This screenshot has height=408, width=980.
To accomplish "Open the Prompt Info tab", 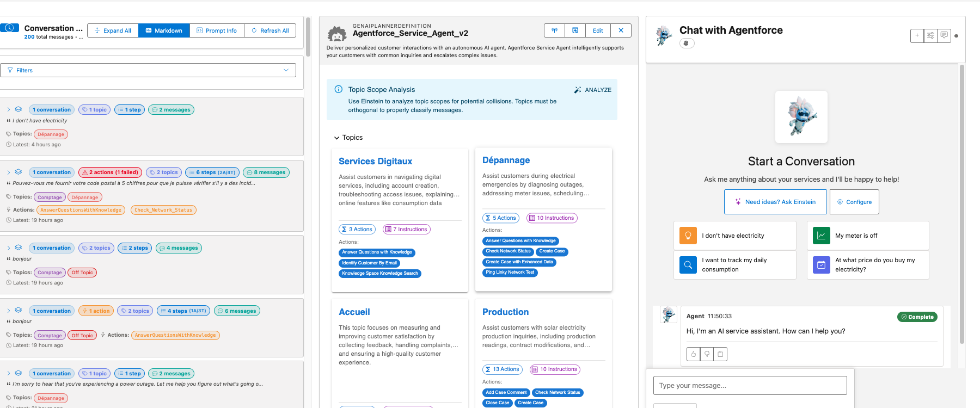I will coord(217,30).
